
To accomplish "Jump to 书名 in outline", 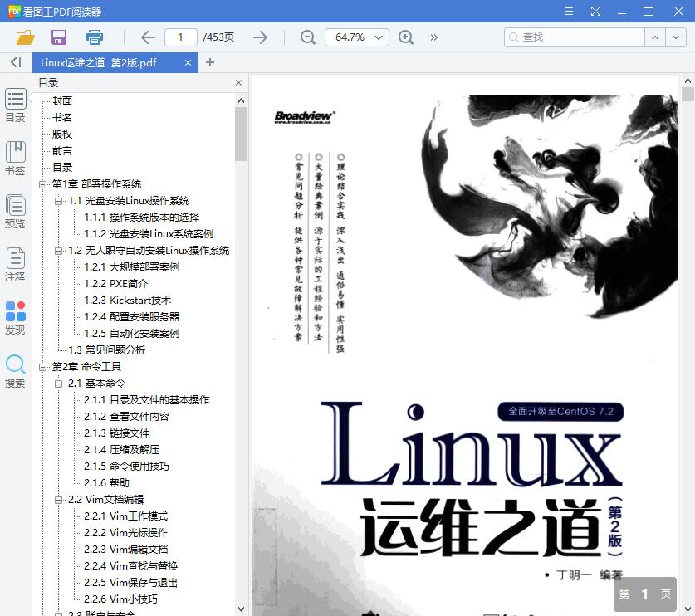I will coord(62,117).
